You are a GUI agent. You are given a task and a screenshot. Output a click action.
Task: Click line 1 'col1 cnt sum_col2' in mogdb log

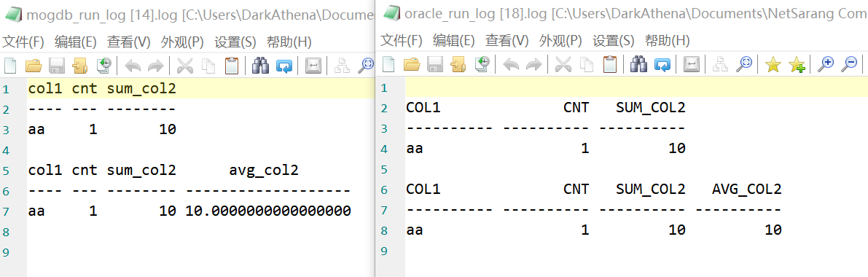[103, 89]
